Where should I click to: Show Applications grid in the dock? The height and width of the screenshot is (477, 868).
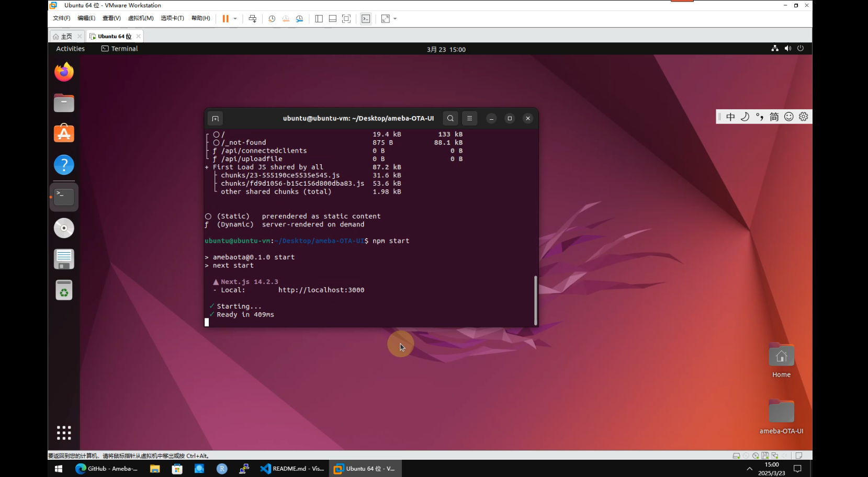tap(64, 433)
